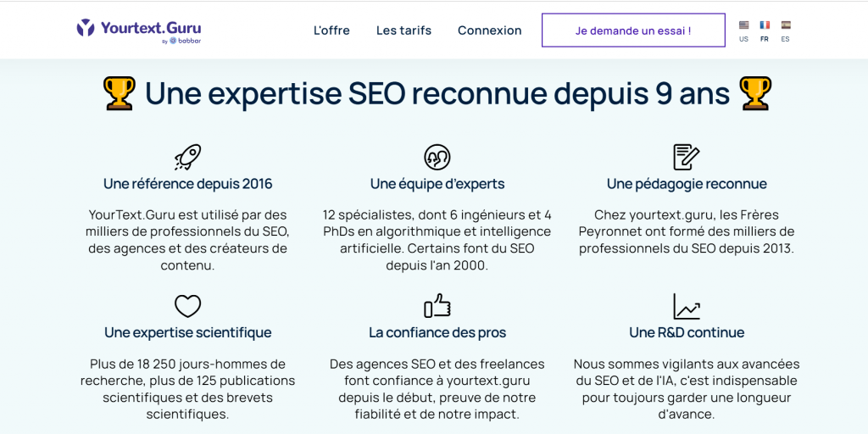868x434 pixels.
Task: Click the headset icon above 'Une équipe d'experts'
Action: (x=437, y=157)
